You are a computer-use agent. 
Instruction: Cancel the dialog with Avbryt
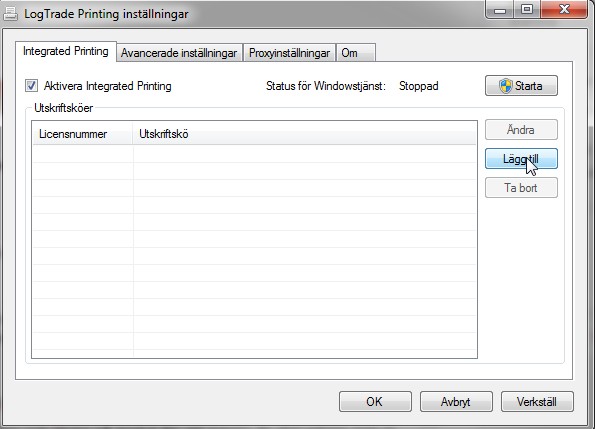pos(456,402)
